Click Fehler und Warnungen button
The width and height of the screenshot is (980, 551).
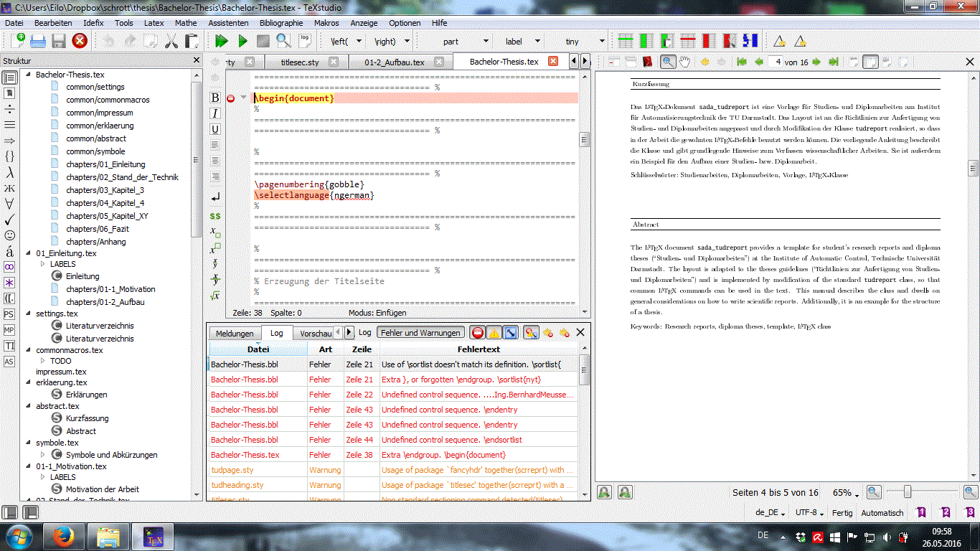[x=420, y=333]
